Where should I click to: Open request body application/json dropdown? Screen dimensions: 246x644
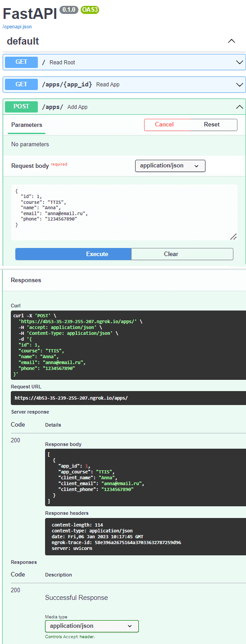tap(170, 166)
